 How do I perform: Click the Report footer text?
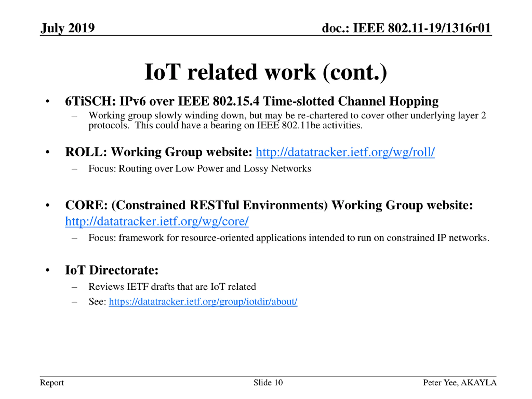[52, 383]
